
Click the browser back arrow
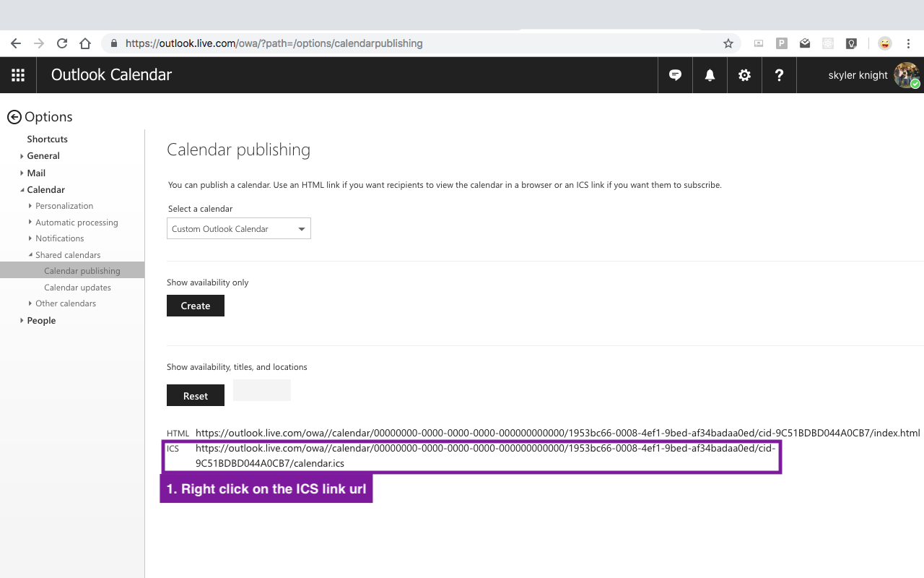click(x=16, y=43)
